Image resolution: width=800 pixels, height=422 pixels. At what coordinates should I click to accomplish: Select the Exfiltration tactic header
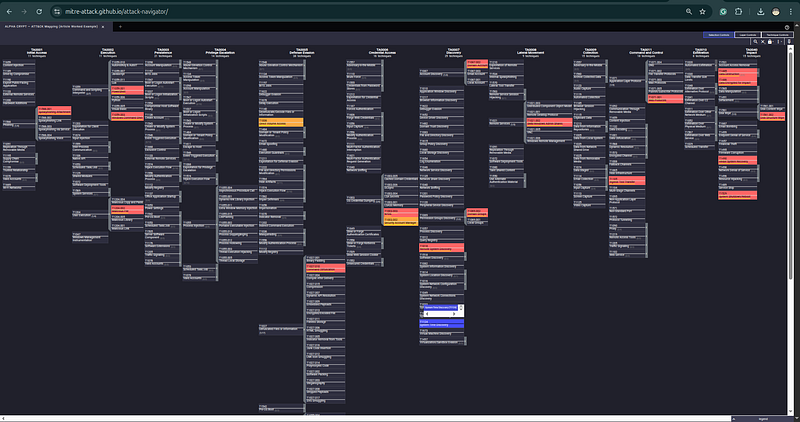(701, 52)
